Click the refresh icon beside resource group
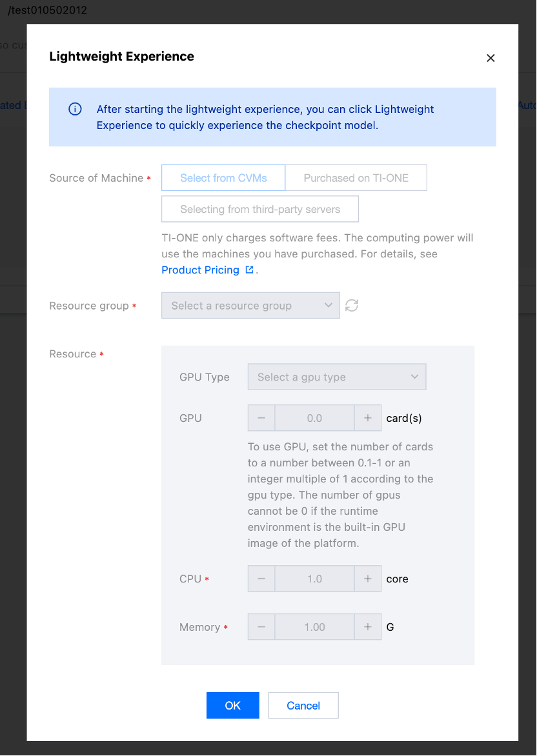537x756 pixels. 352,306
